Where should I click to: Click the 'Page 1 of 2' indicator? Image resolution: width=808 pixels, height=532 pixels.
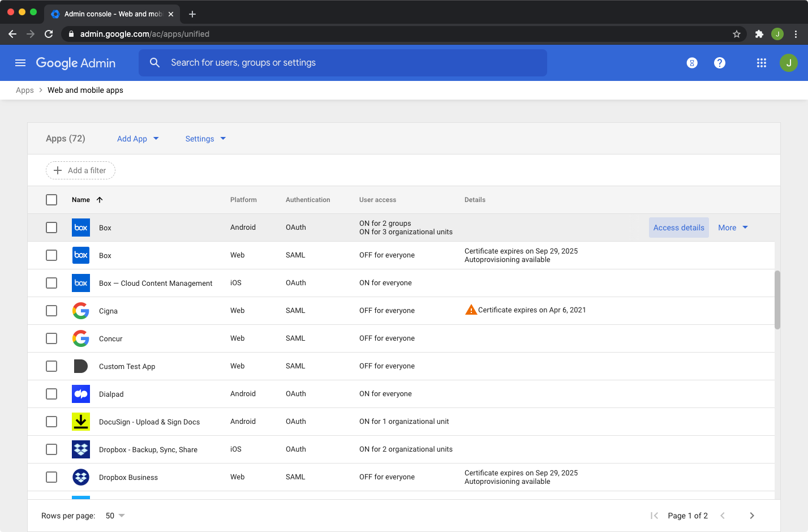[x=687, y=516]
